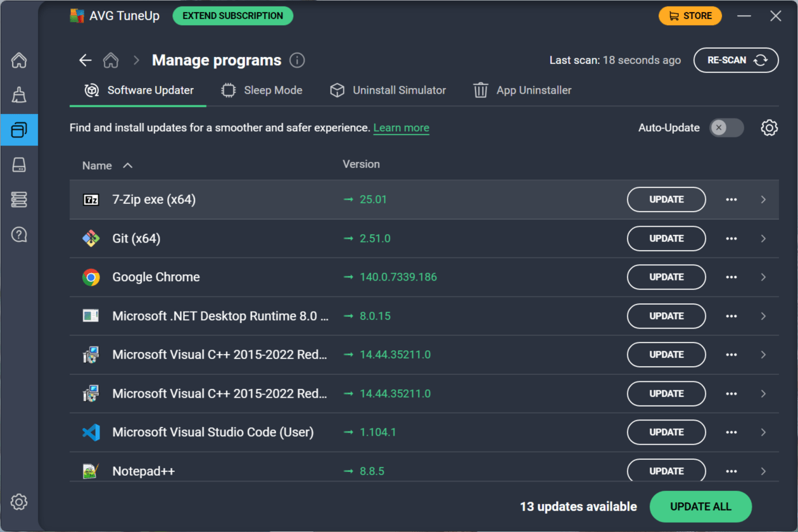The width and height of the screenshot is (798, 532).
Task: Open settings gear at sidebar bottom
Action: (x=19, y=502)
